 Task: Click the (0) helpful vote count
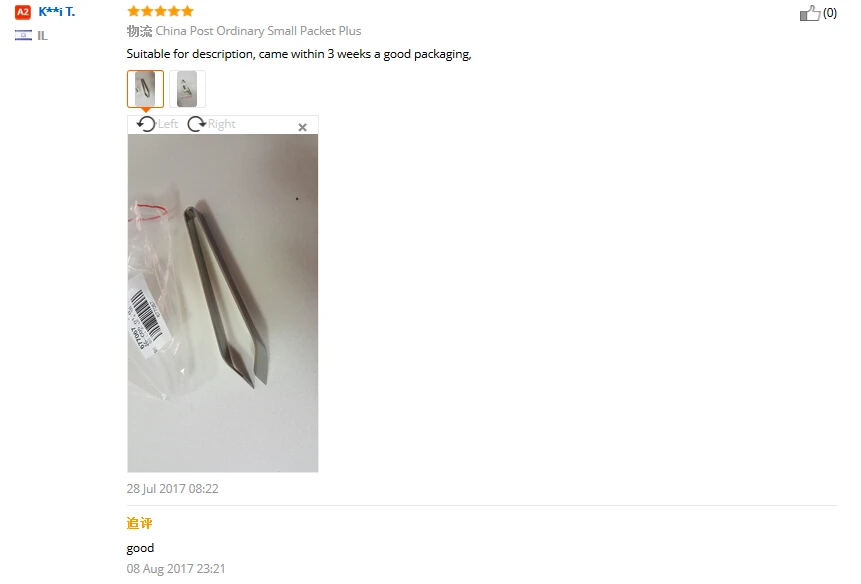click(830, 13)
